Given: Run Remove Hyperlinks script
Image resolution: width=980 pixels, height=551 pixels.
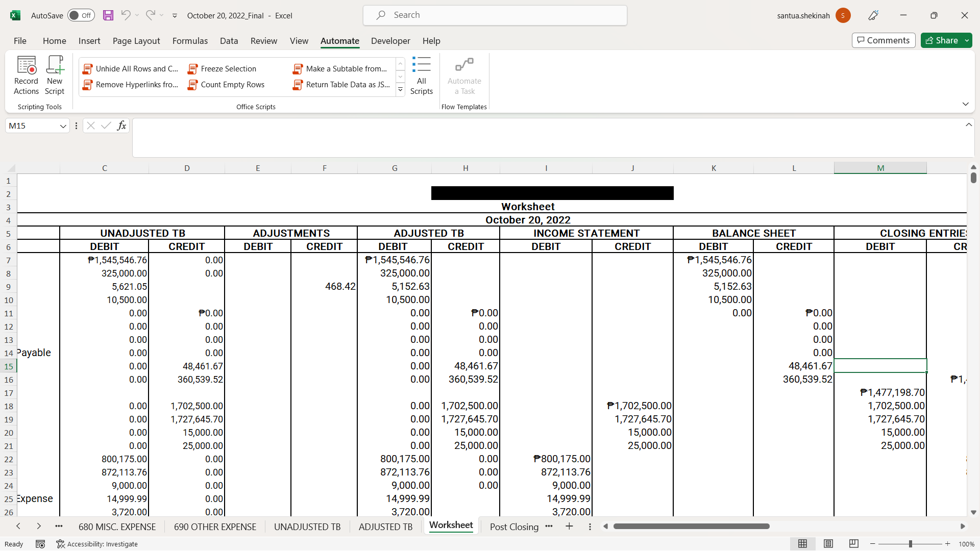Looking at the screenshot, I should point(131,85).
